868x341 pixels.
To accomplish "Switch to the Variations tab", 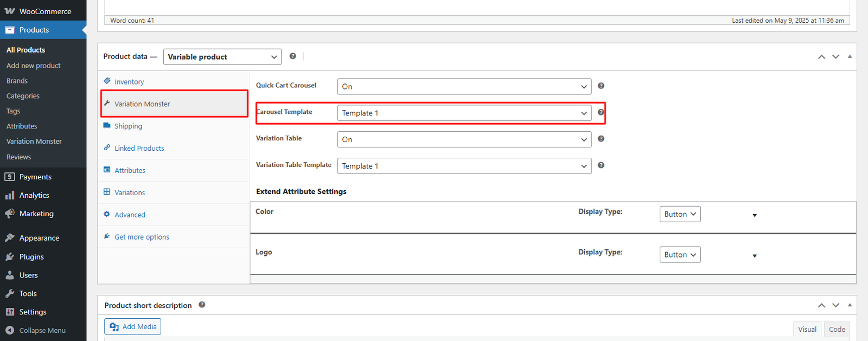I will click(130, 192).
